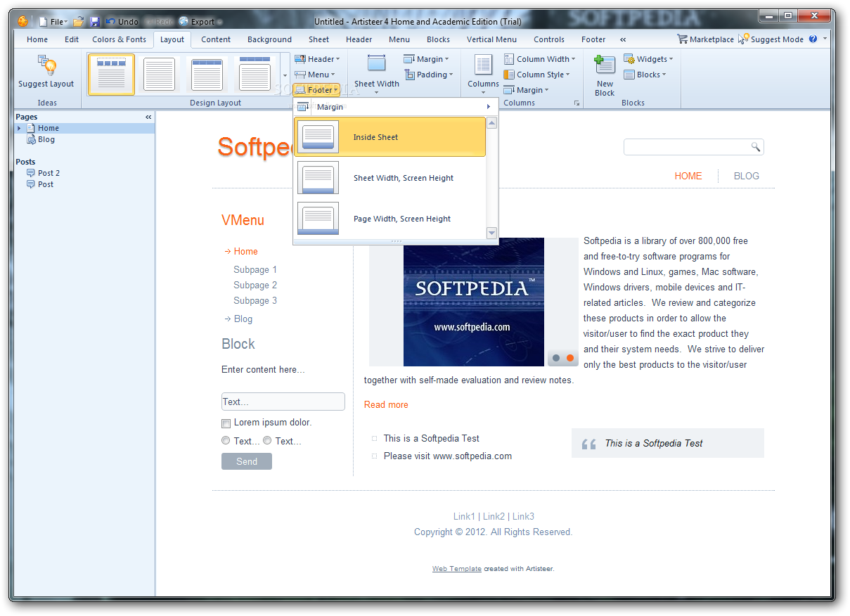Choose Page Width, Screen Height option

(x=390, y=219)
